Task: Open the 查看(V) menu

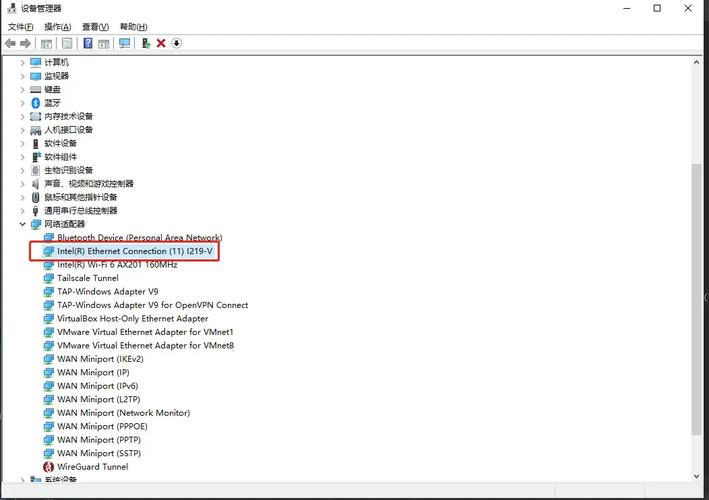Action: tap(95, 27)
